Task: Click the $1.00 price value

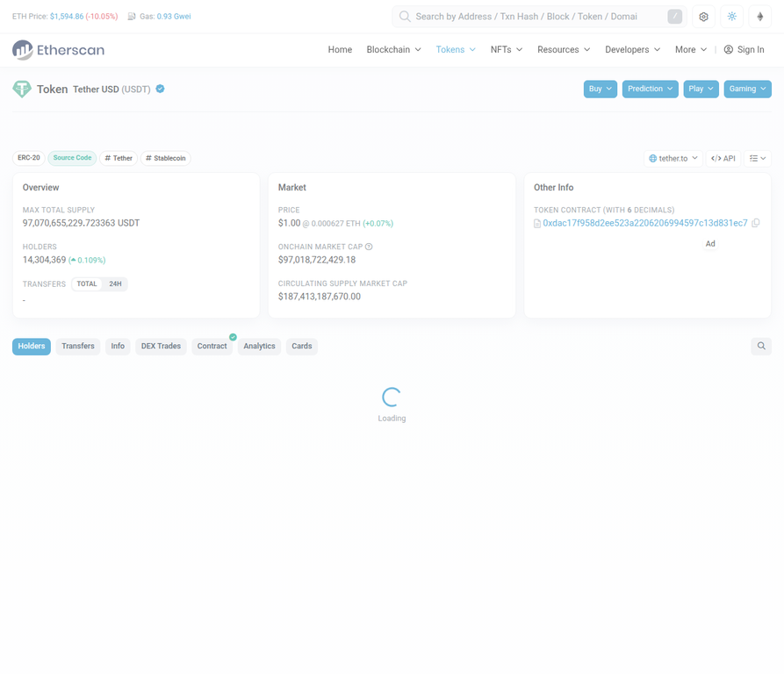Action: [x=290, y=223]
